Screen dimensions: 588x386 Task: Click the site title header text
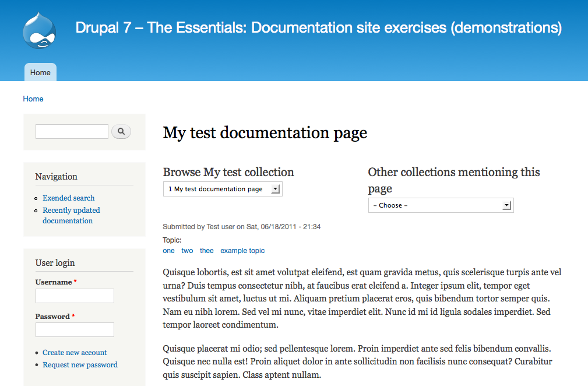[x=318, y=27]
